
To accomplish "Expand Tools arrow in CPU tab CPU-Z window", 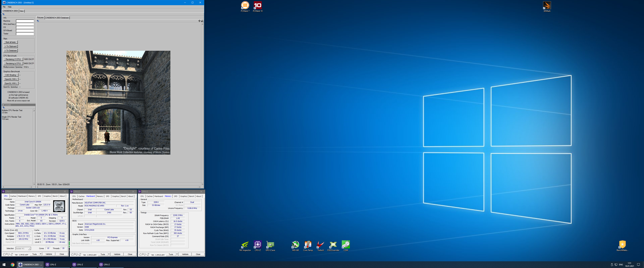I will (40, 254).
